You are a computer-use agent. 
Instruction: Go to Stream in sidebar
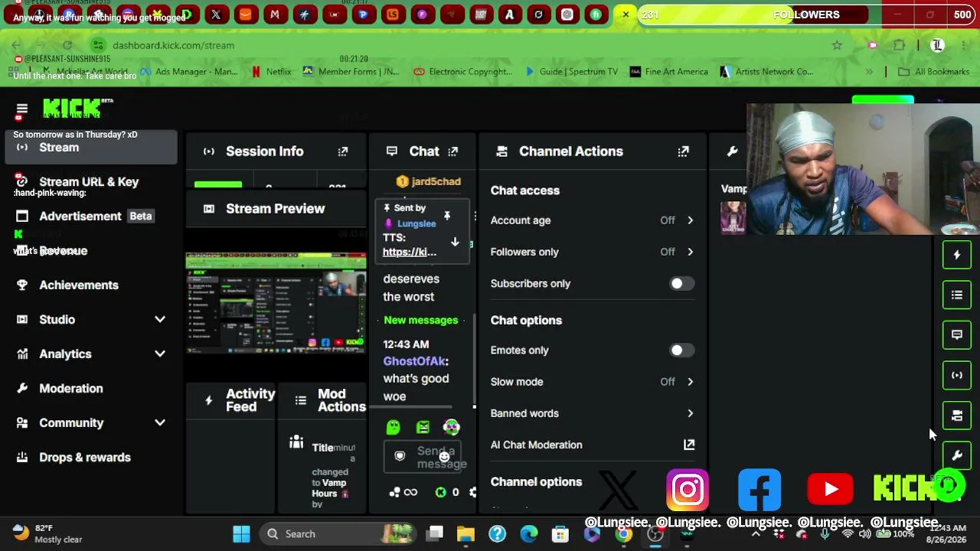(x=91, y=148)
